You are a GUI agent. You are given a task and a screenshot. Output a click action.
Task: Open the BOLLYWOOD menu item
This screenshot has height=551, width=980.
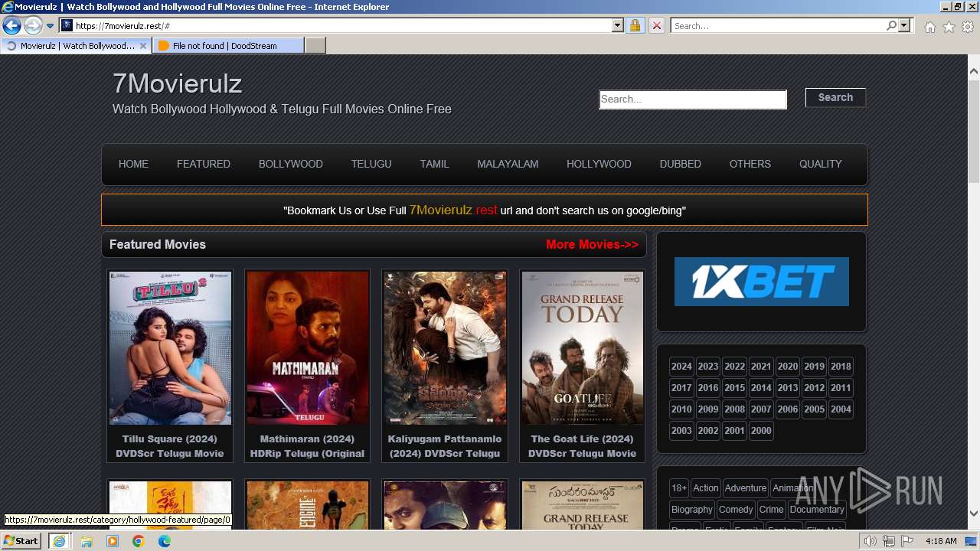click(x=291, y=164)
